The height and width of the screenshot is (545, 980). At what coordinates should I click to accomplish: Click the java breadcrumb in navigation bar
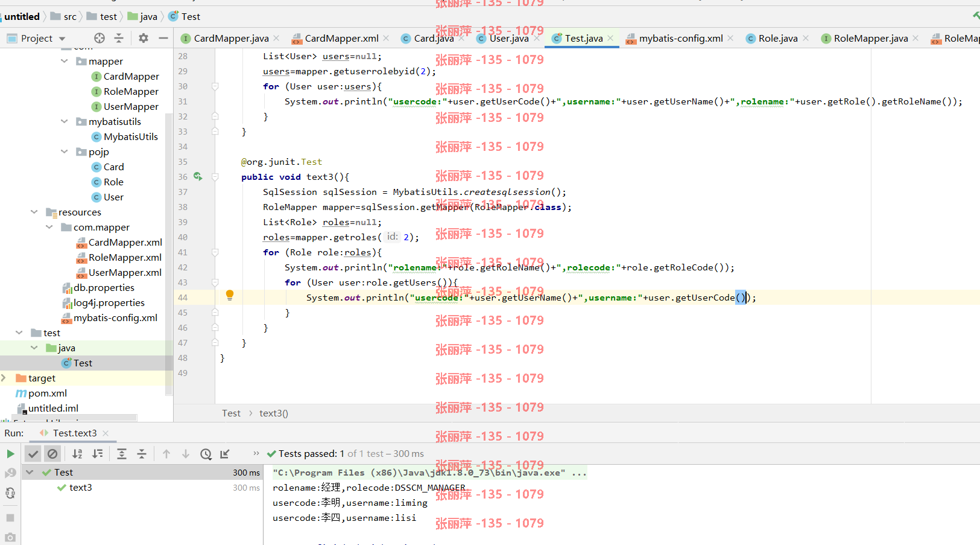(142, 17)
